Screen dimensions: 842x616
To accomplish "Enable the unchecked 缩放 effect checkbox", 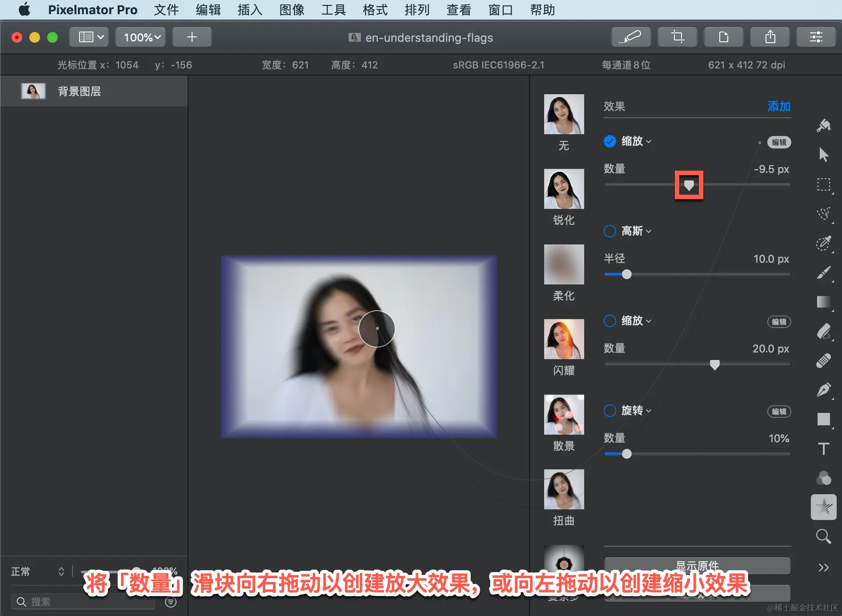I will [609, 321].
